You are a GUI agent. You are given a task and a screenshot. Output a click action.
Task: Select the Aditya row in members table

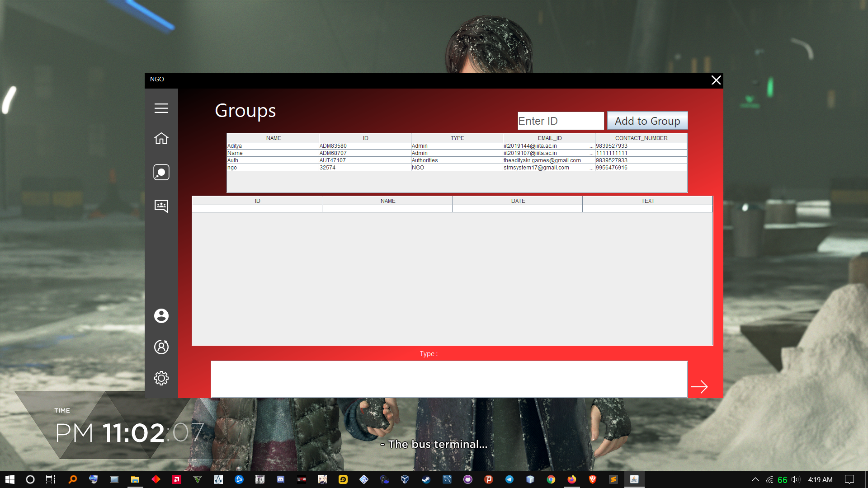(x=273, y=146)
